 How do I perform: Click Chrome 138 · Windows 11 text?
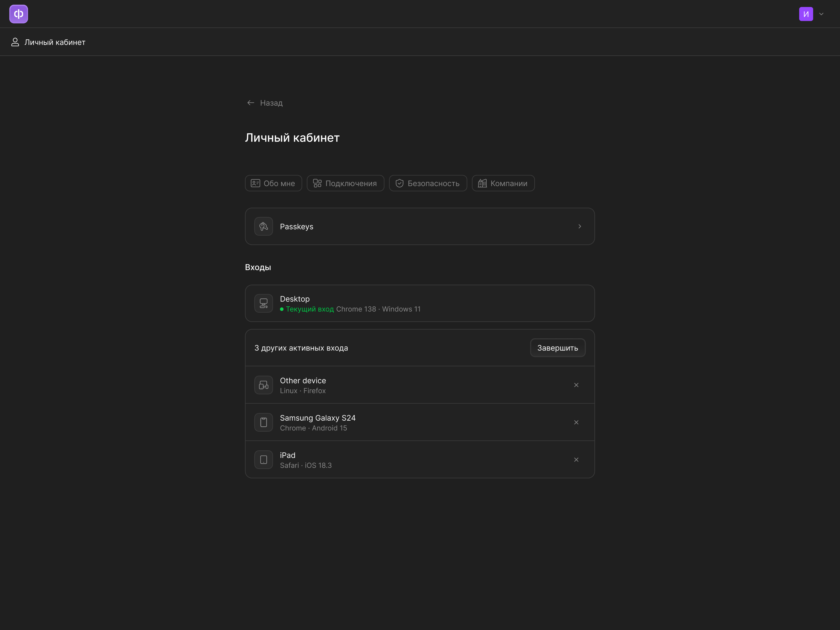tap(378, 309)
